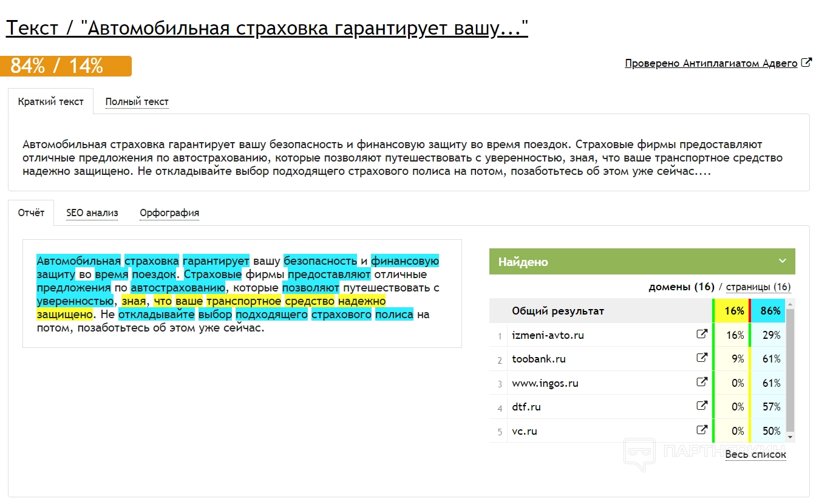Click highlighted word Автомобильная in report
The width and height of the screenshot is (816, 504).
79,261
